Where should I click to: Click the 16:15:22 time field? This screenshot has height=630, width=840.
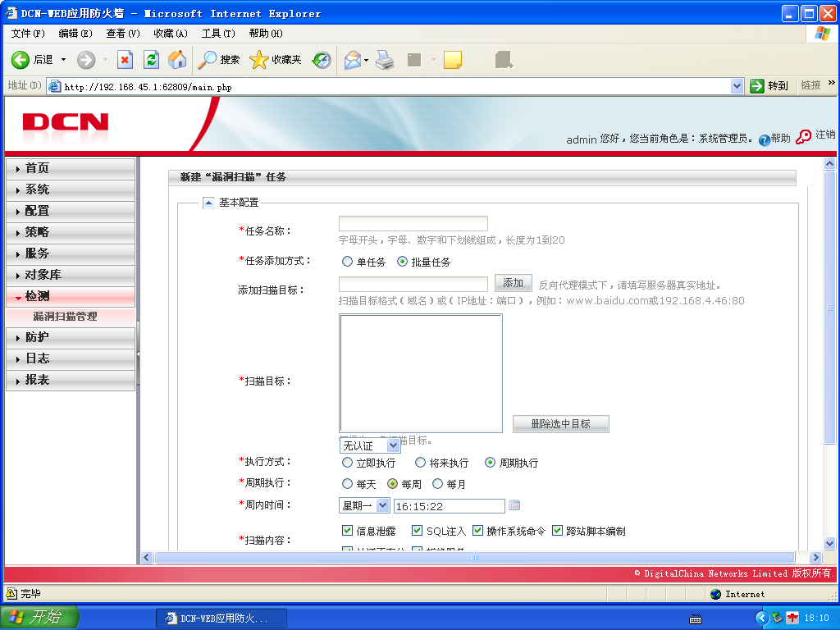pos(450,505)
